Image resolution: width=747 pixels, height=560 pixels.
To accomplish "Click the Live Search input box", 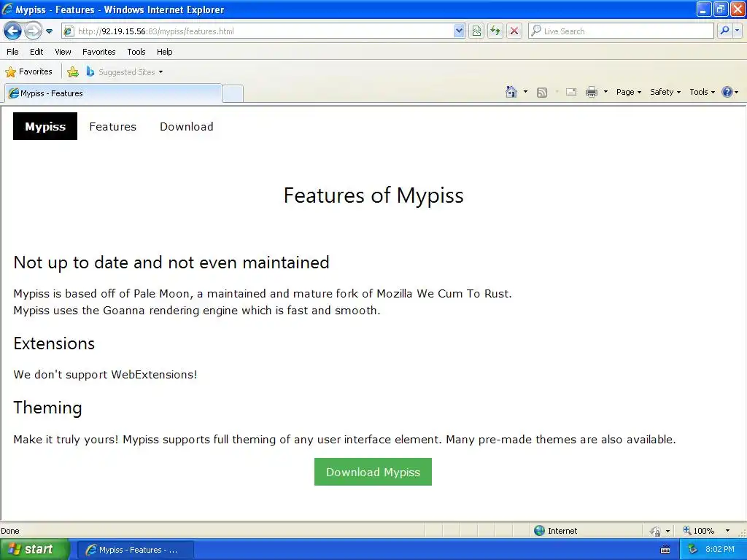I will click(x=621, y=31).
